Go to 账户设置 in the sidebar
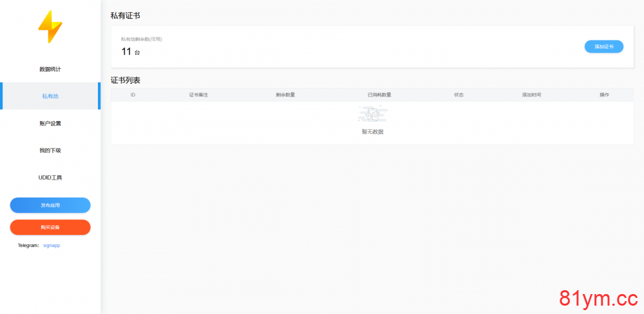644x314 pixels. [x=50, y=123]
